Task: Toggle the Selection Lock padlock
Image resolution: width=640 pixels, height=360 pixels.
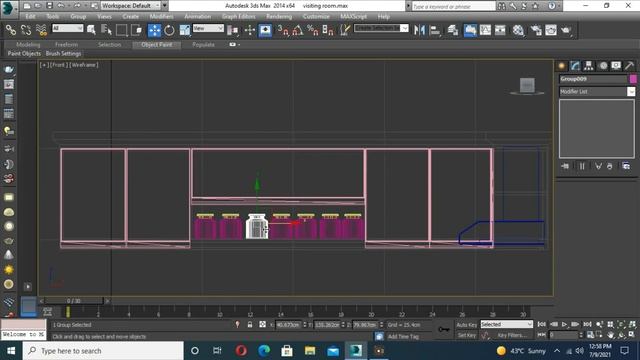Action: [250, 325]
